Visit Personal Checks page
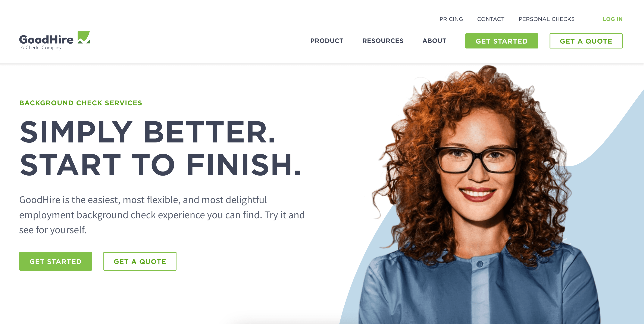Image resolution: width=644 pixels, height=324 pixels. pos(547,19)
